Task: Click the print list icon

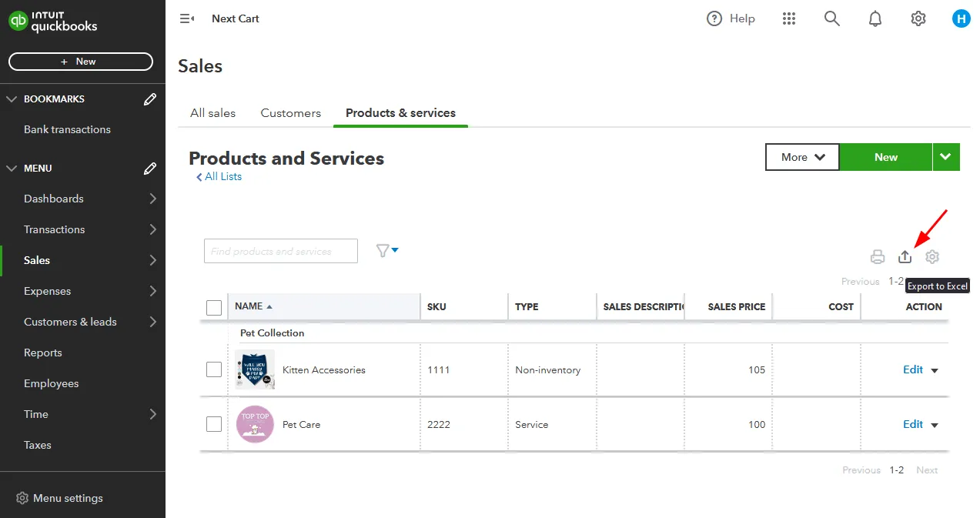Action: coord(878,257)
